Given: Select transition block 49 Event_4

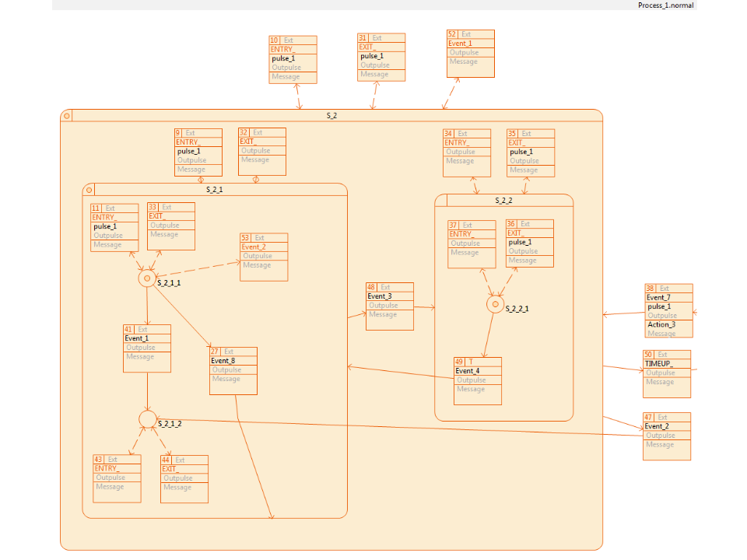Looking at the screenshot, I should click(477, 380).
